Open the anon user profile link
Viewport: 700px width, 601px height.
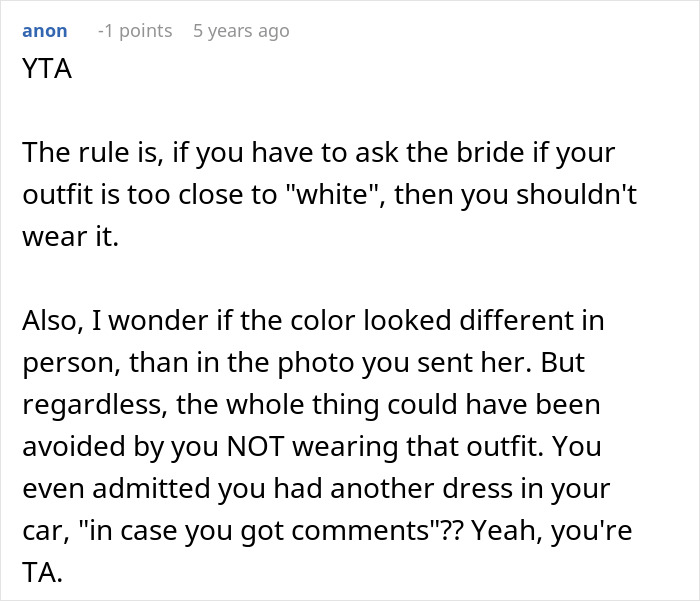(x=44, y=31)
